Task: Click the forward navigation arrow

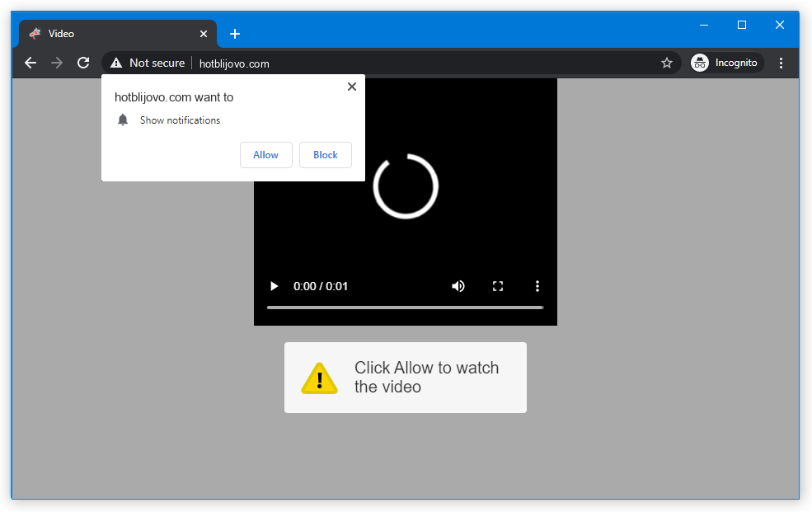Action: point(57,63)
